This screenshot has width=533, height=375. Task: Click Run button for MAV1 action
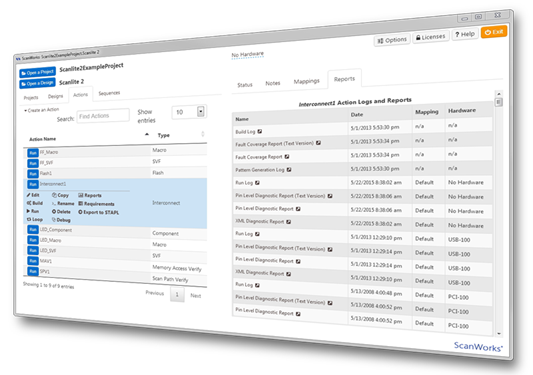click(33, 261)
